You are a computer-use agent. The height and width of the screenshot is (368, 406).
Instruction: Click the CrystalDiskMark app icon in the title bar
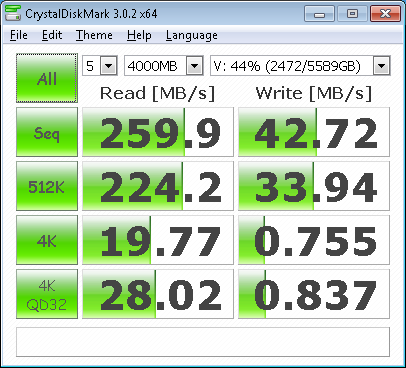(x=13, y=13)
